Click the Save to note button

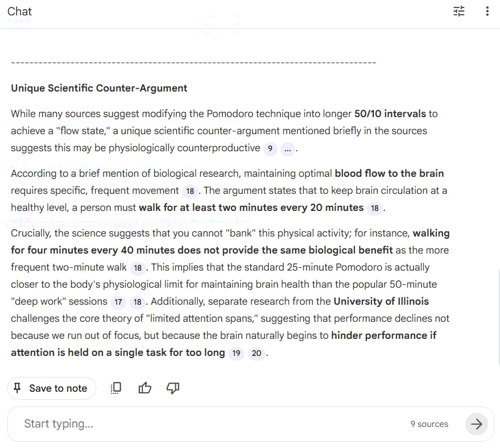click(52, 388)
